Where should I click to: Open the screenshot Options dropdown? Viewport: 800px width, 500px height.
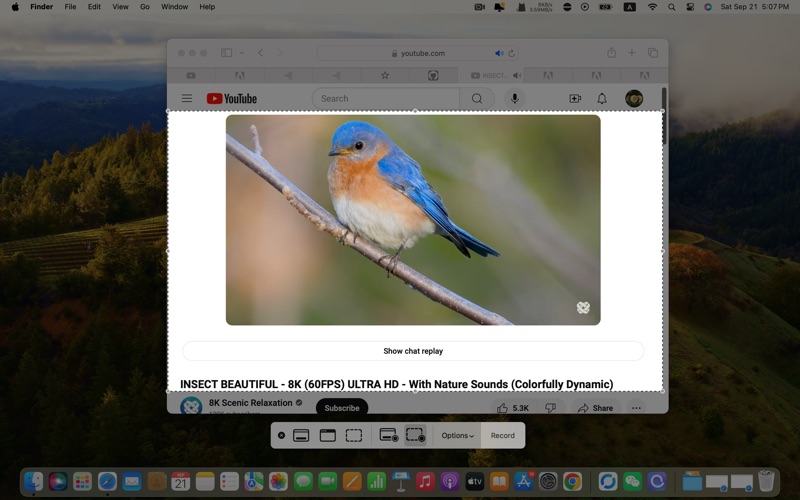coord(457,436)
